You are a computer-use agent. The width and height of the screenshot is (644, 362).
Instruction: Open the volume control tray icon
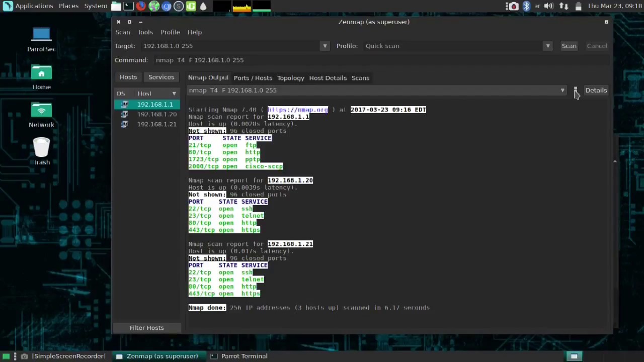pos(549,6)
